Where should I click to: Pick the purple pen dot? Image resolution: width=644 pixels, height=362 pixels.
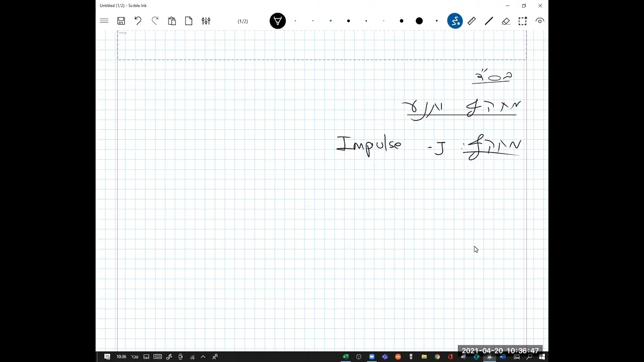coord(437,21)
